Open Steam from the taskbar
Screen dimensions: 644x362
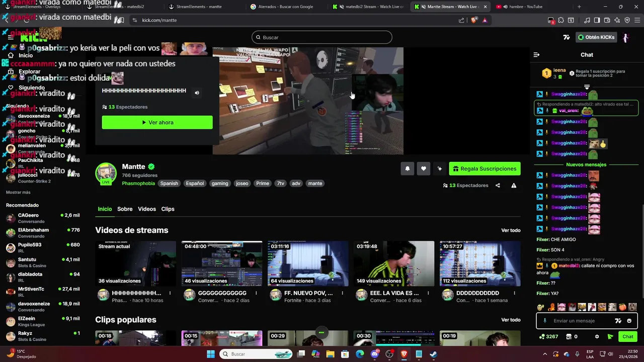(x=434, y=354)
